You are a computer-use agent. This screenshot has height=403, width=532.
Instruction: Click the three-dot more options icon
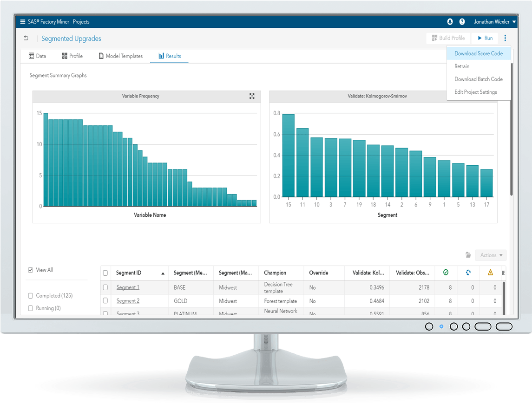(x=505, y=38)
